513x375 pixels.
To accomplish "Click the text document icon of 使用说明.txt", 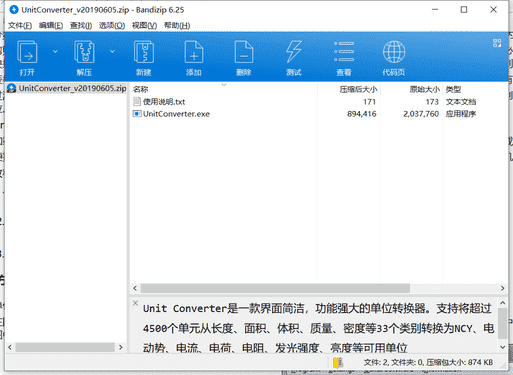I will [137, 101].
